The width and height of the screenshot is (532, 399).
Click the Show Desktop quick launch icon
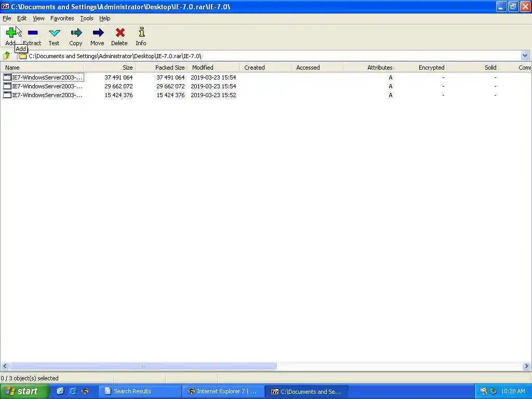tap(60, 391)
